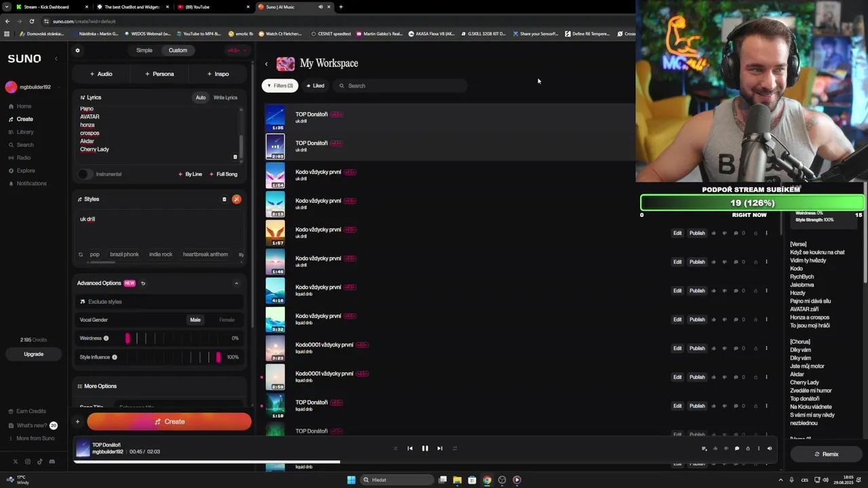Viewport: 868px width, 488px height.
Task: Open comments from the player bar
Action: [737, 448]
